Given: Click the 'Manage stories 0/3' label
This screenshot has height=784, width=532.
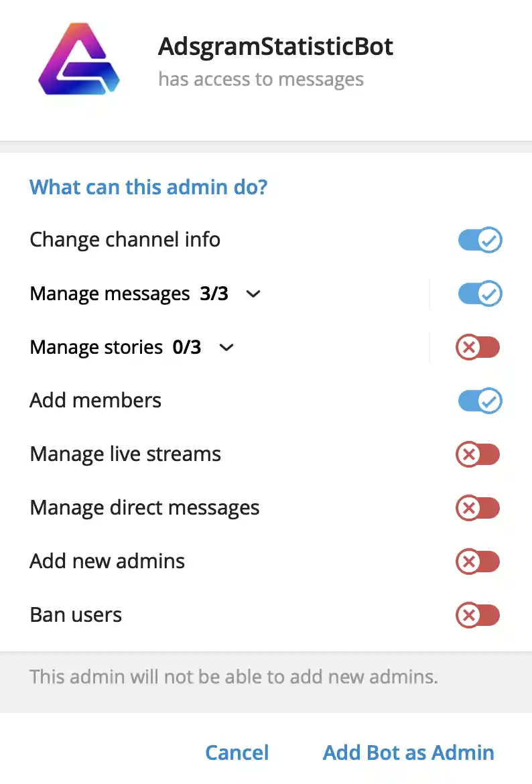Looking at the screenshot, I should (x=115, y=347).
